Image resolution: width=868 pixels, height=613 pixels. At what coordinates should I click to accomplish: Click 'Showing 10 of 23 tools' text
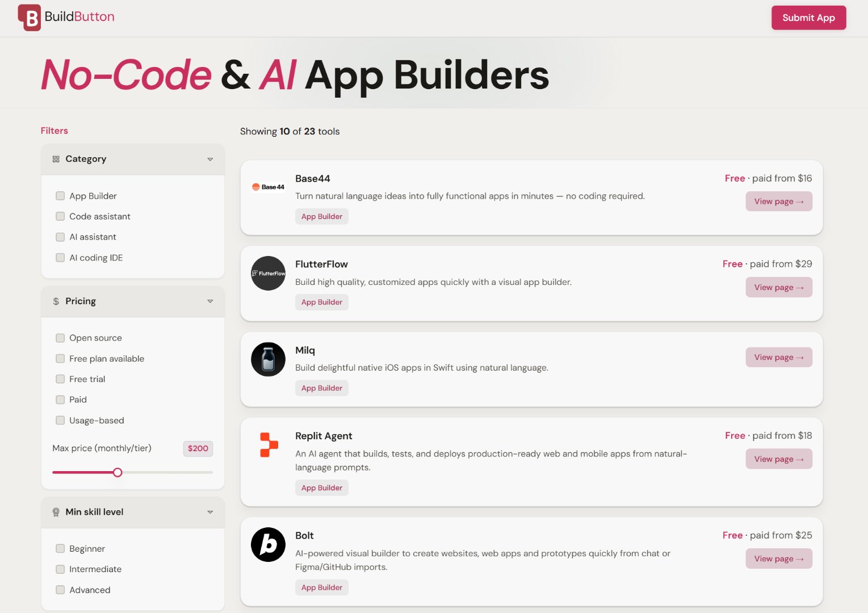(290, 131)
